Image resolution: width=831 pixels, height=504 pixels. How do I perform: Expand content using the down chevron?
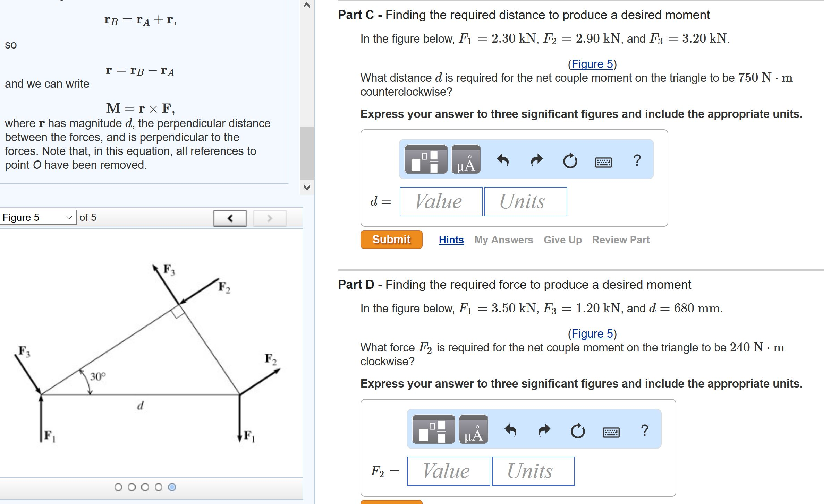(306, 187)
